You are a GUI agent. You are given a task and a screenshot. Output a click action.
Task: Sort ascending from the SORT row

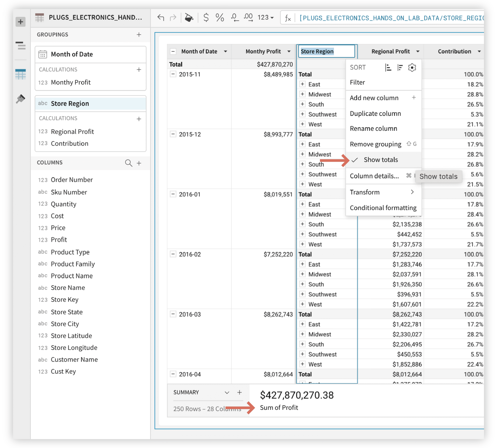[x=388, y=68]
